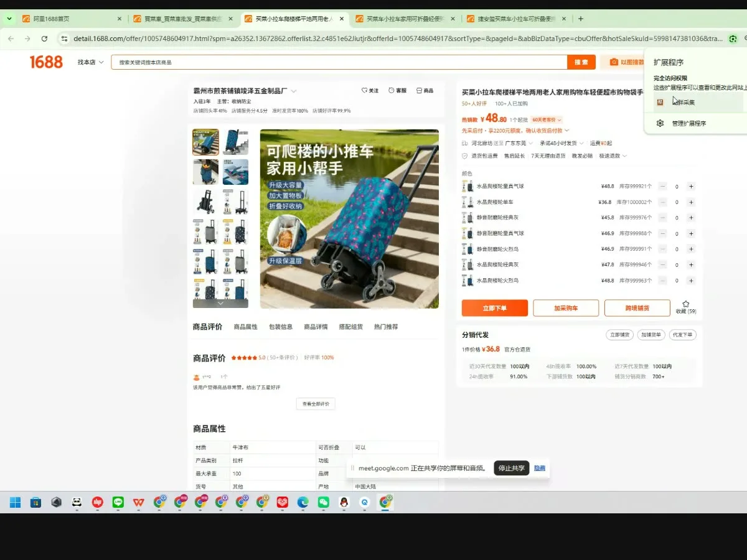Follow the shop via 关注 heart icon
747x560 pixels.
(x=370, y=91)
